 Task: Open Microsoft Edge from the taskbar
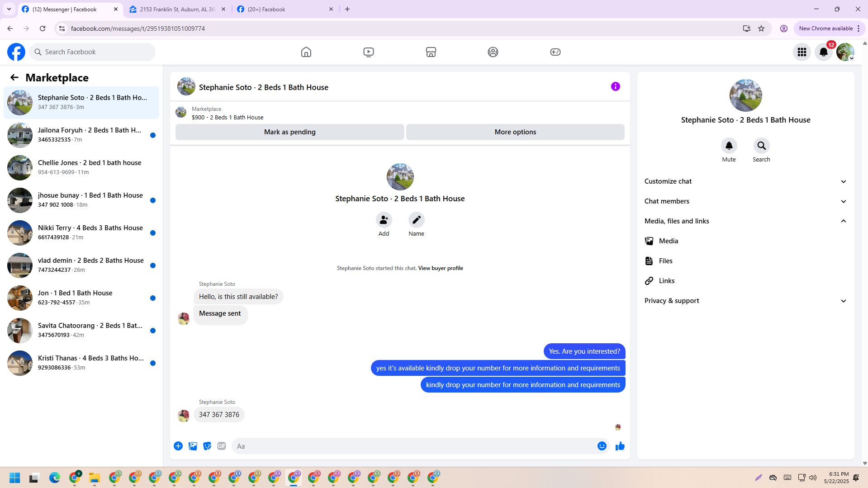55,478
